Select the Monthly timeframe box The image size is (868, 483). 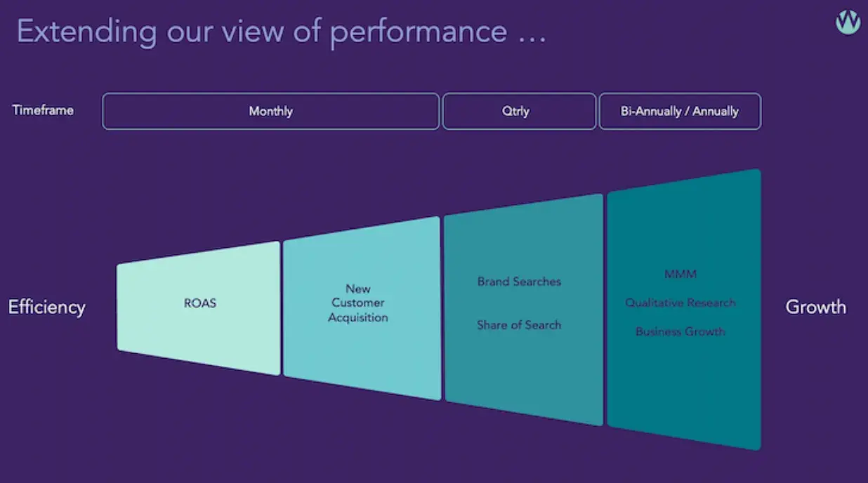click(270, 111)
